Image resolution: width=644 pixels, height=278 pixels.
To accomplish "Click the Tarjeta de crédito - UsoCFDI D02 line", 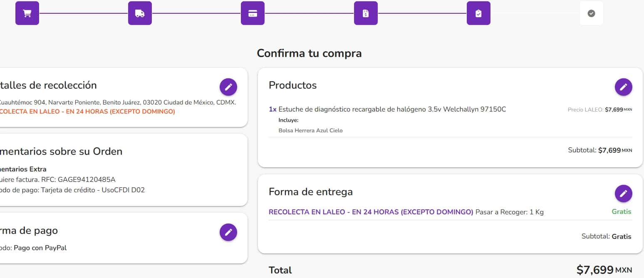I will pos(72,190).
